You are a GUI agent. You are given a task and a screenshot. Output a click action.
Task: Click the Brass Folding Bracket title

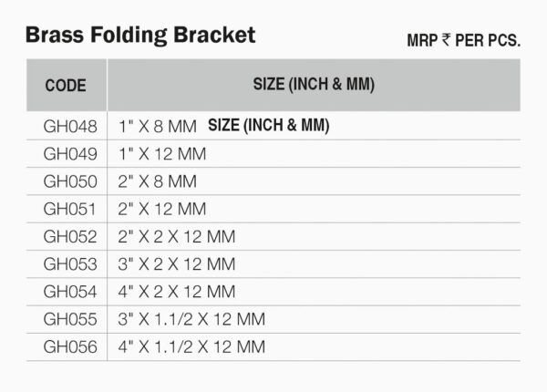coord(140,36)
